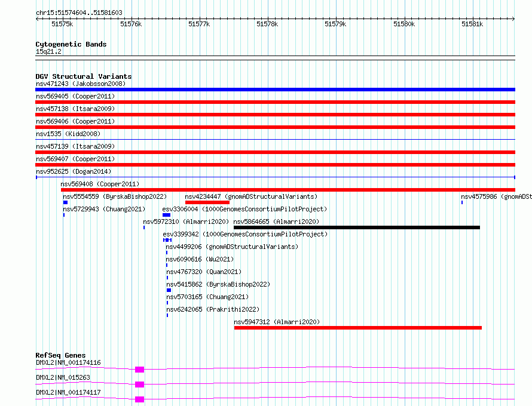The image size is (532, 406).
Task: Click the esv3399342 blue variant glyph
Action: [x=167, y=240]
